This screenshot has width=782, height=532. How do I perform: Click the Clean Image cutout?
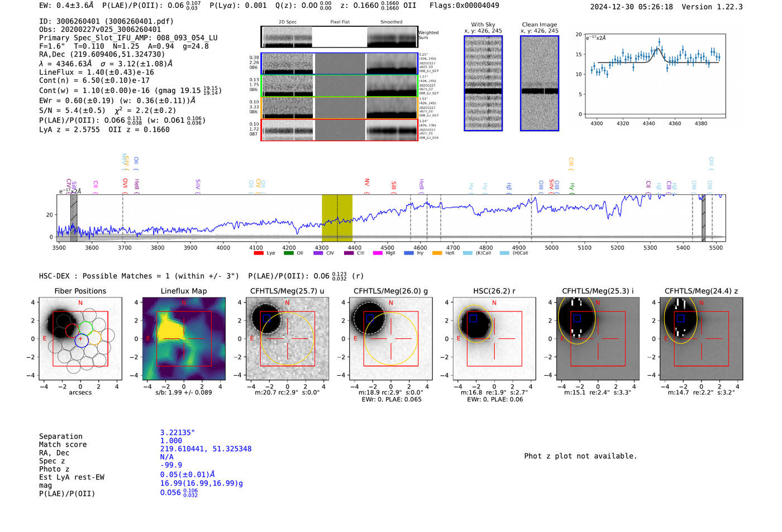(x=540, y=83)
